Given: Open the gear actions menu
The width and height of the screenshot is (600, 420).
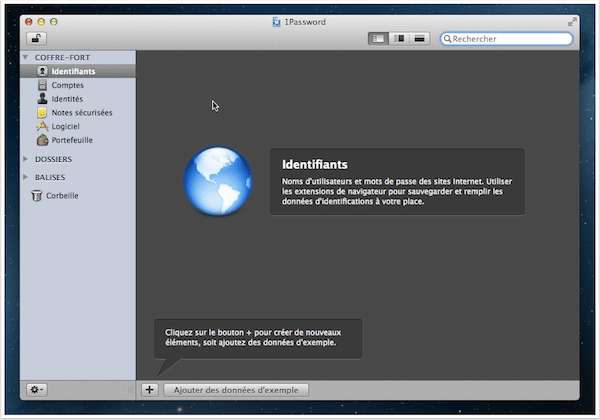Looking at the screenshot, I should 37,390.
